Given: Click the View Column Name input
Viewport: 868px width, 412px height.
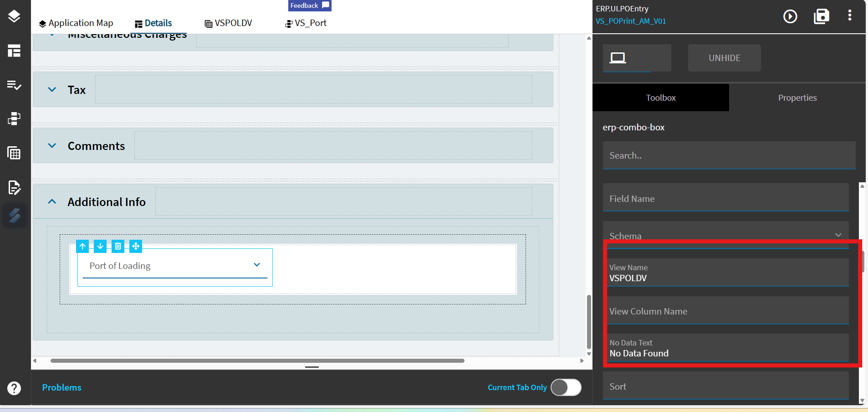Looking at the screenshot, I should 726,310.
